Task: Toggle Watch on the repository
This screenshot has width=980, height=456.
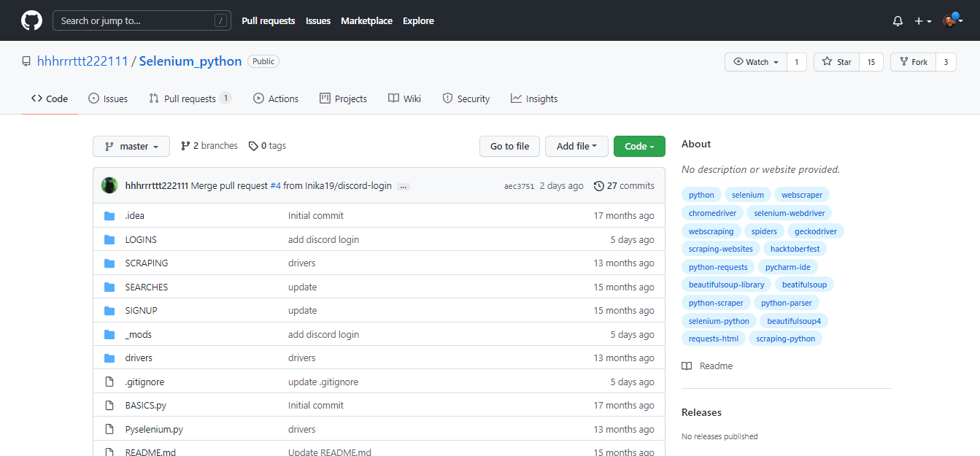Action: pyautogui.click(x=756, y=62)
